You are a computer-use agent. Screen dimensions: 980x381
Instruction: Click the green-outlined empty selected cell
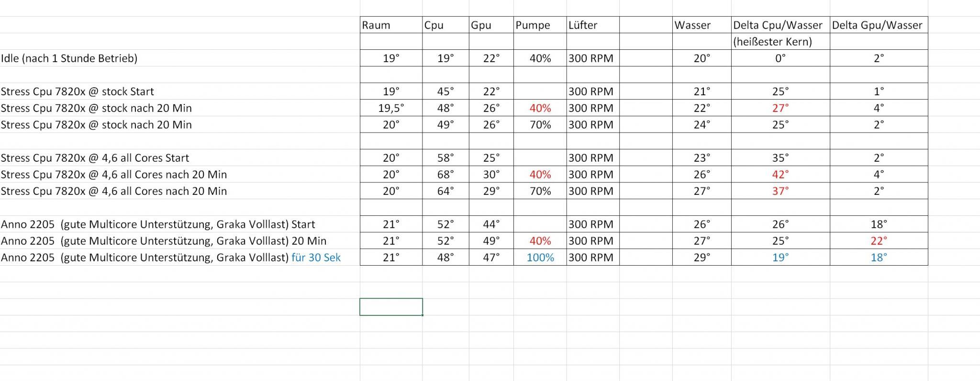390,307
